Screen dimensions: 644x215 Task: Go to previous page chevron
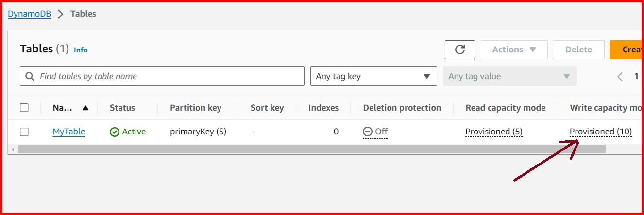[620, 76]
